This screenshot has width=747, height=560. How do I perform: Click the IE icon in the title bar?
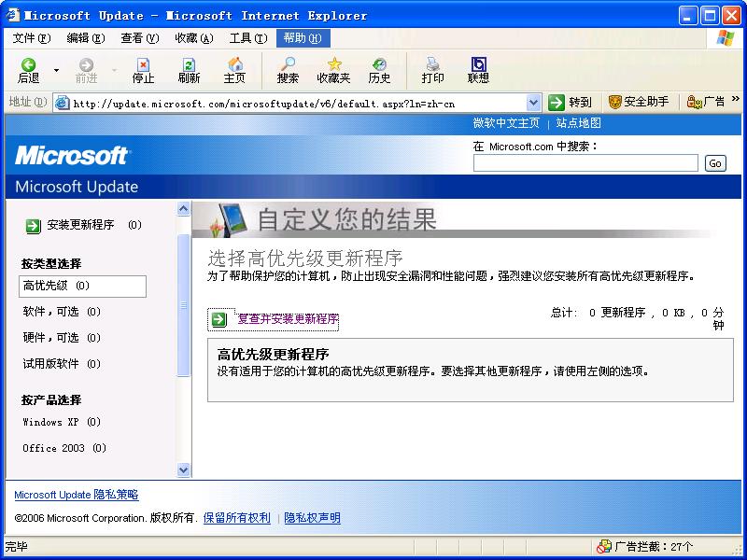12,15
